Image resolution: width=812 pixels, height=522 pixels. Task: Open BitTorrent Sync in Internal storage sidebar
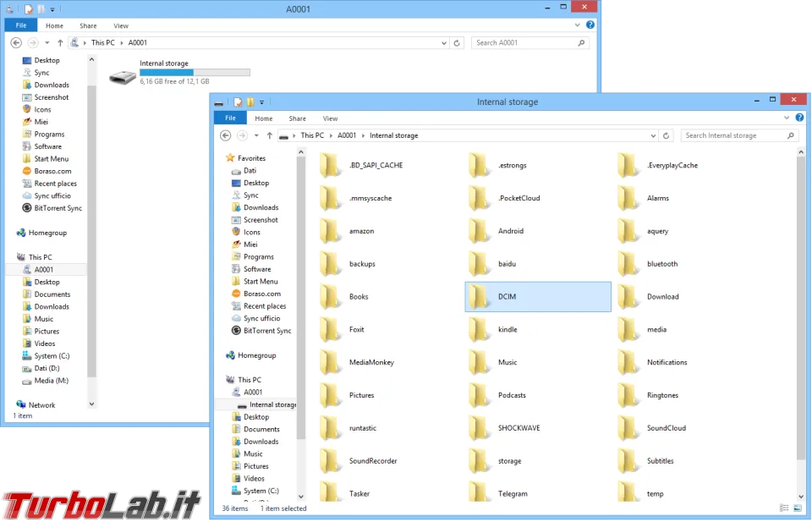point(261,331)
